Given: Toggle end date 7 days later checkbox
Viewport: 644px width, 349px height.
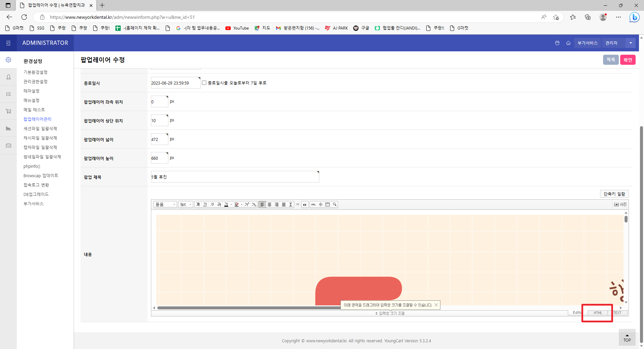Looking at the screenshot, I should click(204, 83).
